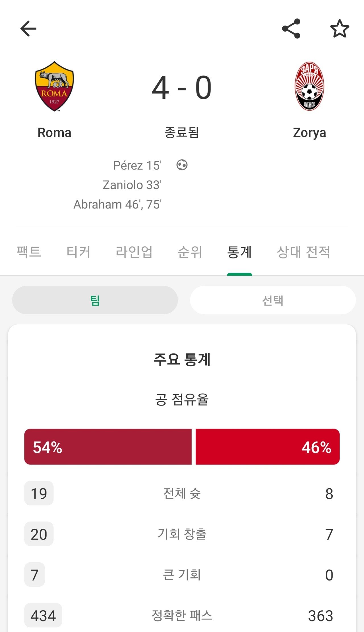This screenshot has width=364, height=632.
Task: Switch to the 팩트 tab
Action: (x=29, y=252)
